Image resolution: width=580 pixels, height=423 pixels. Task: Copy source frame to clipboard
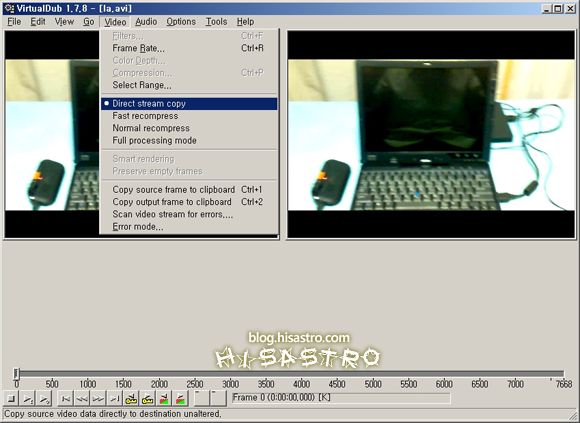189,190
